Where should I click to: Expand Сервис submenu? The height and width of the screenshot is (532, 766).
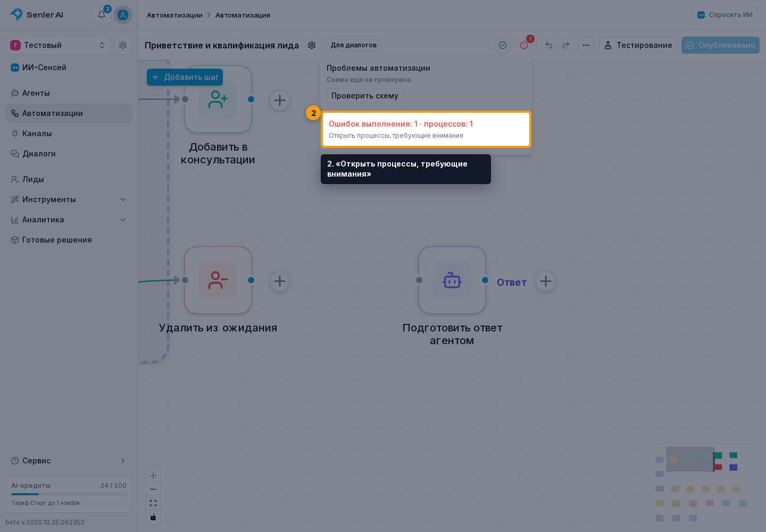pyautogui.click(x=69, y=461)
